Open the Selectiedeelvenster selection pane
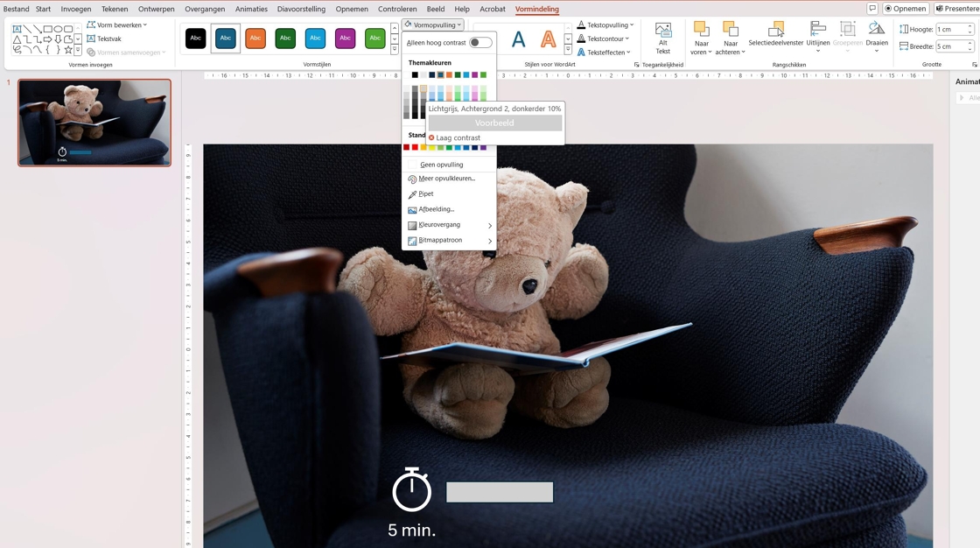This screenshot has height=548, width=980. 775,35
